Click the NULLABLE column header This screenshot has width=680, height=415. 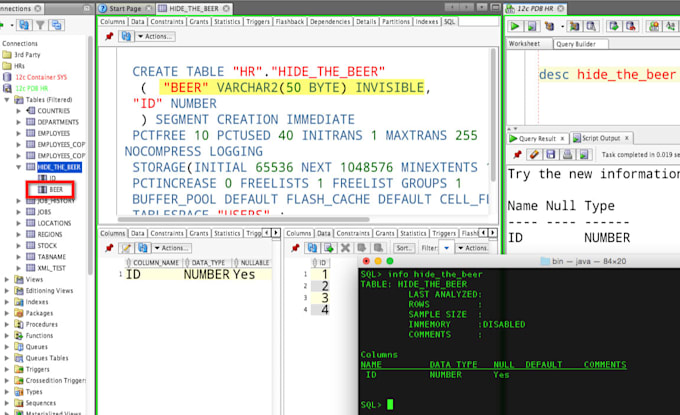click(254, 263)
